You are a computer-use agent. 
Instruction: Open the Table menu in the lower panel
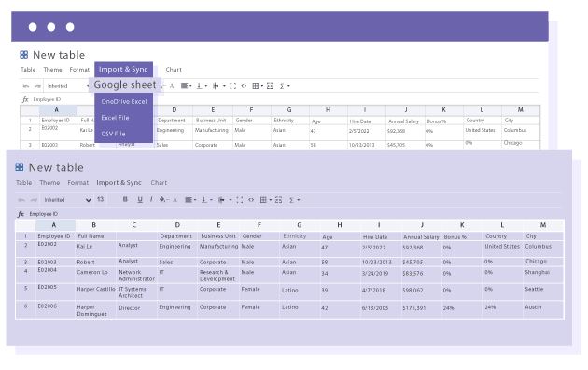click(23, 183)
